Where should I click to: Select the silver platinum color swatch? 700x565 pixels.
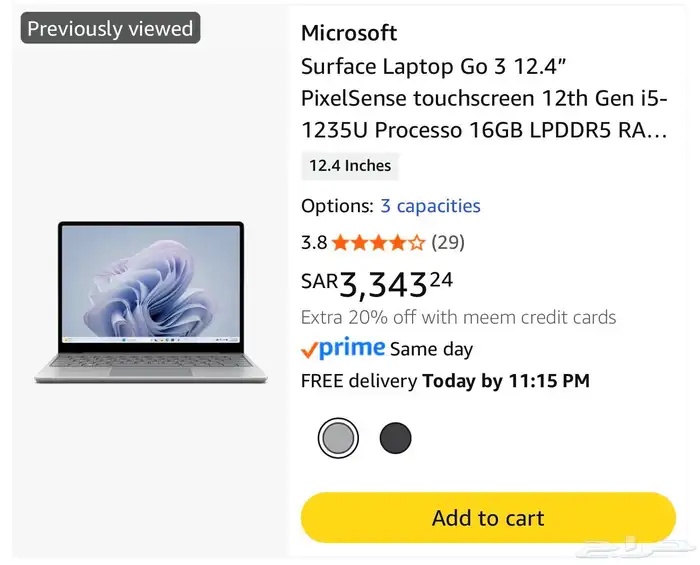[337, 437]
